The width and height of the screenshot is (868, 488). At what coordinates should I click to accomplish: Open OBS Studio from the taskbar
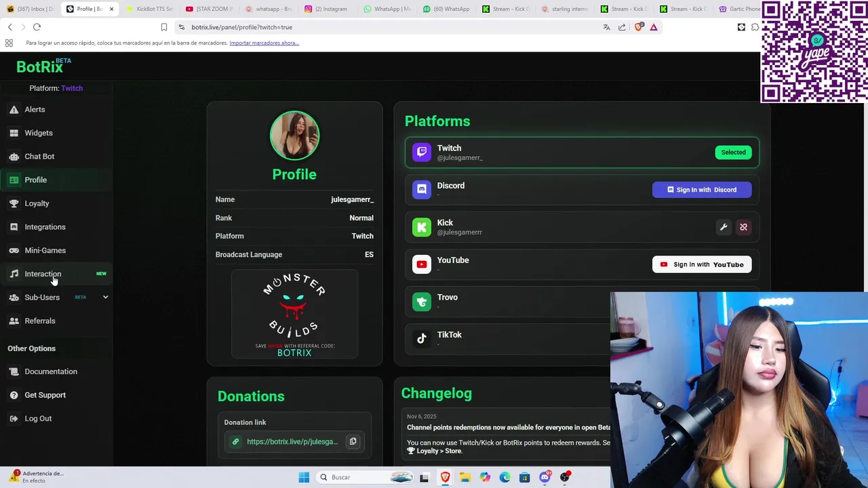[564, 477]
